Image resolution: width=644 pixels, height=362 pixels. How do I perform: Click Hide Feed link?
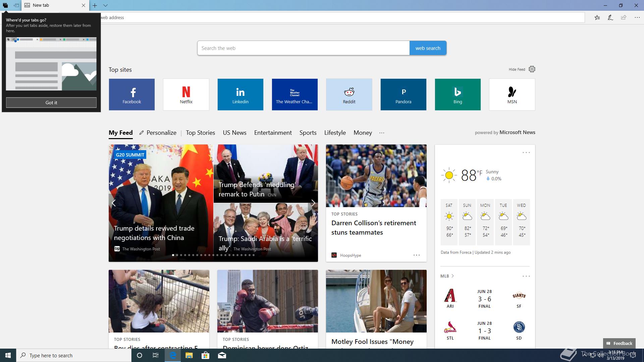coord(517,69)
